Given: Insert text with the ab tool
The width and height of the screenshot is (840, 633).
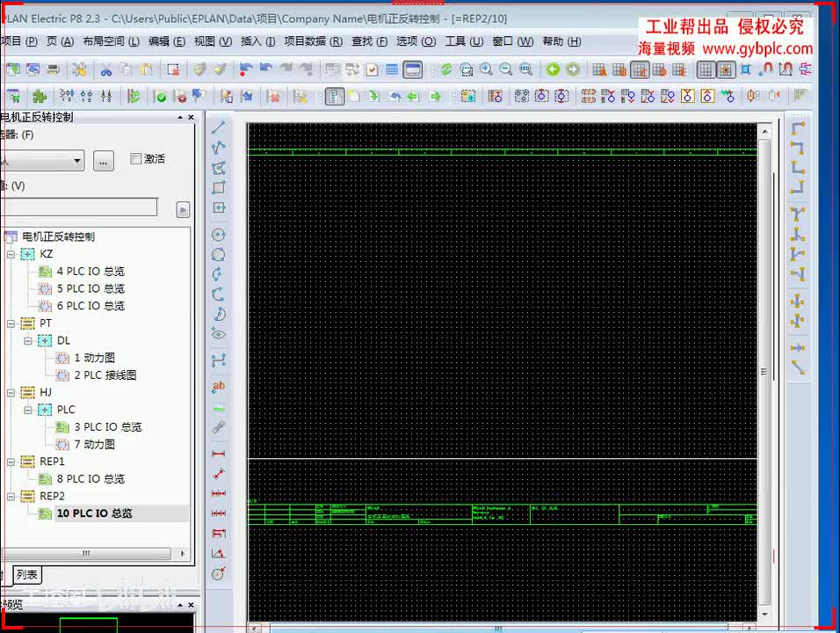Looking at the screenshot, I should click(218, 386).
